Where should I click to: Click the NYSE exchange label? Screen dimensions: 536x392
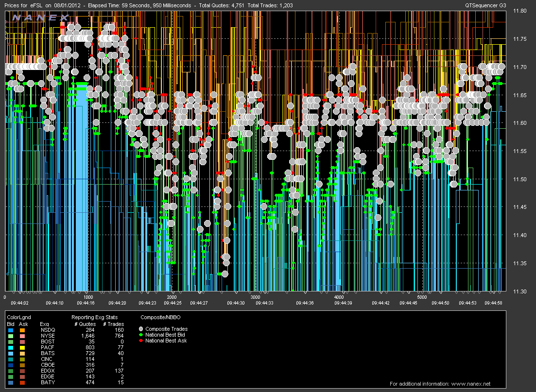[x=48, y=336]
